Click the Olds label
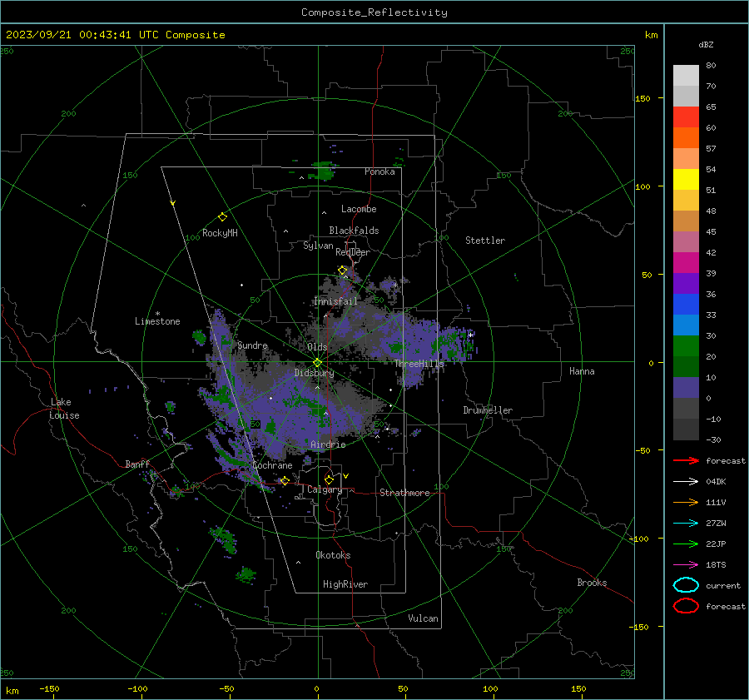Image resolution: width=749 pixels, height=700 pixels. point(317,347)
